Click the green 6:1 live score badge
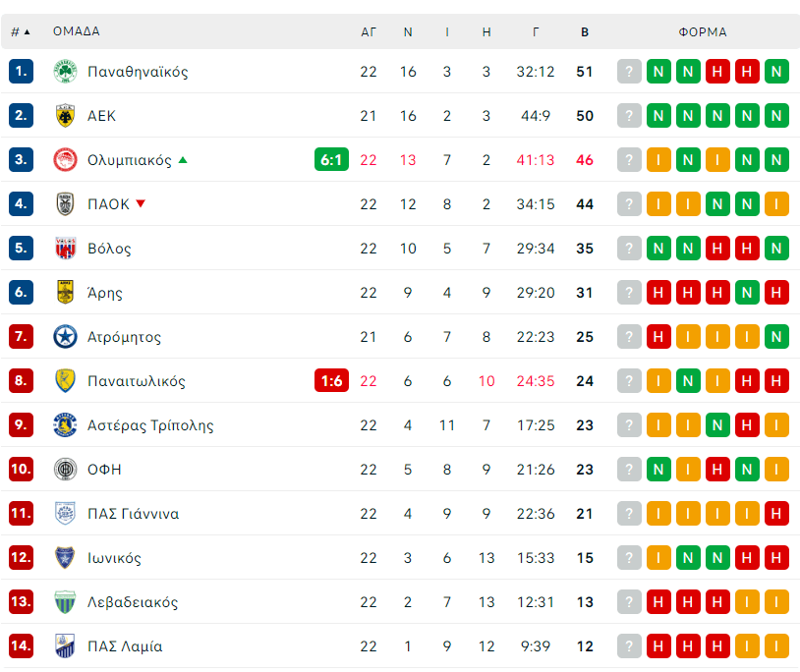 point(332,160)
